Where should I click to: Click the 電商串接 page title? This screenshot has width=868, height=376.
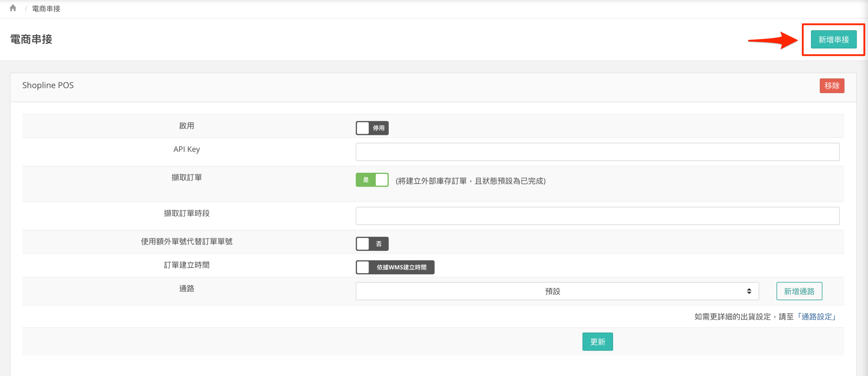31,39
